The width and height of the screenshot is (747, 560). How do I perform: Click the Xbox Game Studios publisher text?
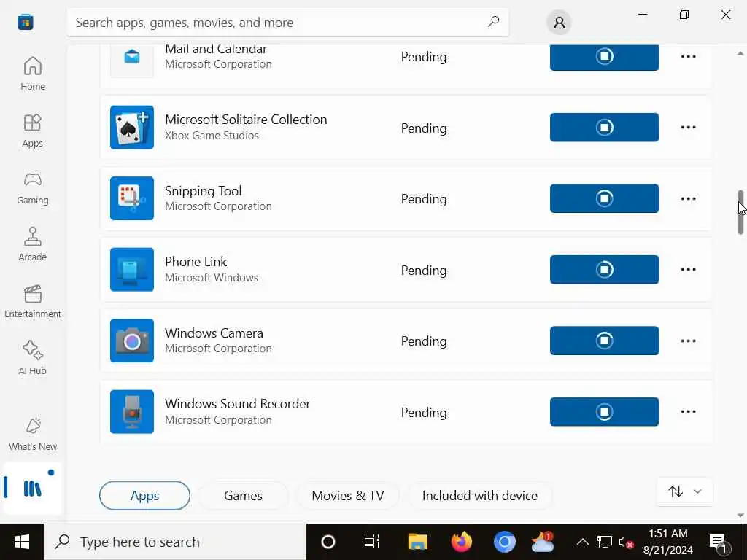(212, 135)
